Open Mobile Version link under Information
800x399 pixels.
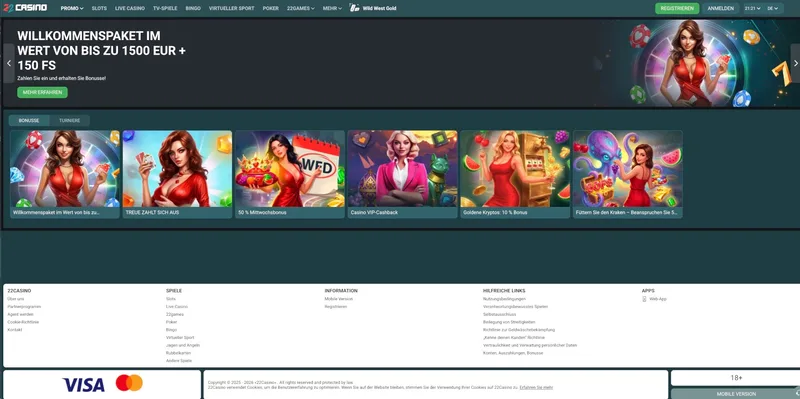tap(339, 299)
